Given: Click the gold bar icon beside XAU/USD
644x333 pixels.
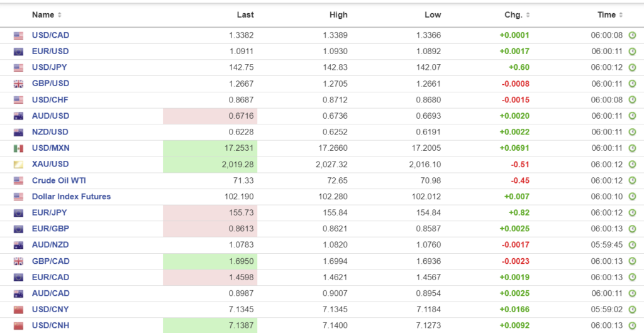Looking at the screenshot, I should [x=18, y=165].
